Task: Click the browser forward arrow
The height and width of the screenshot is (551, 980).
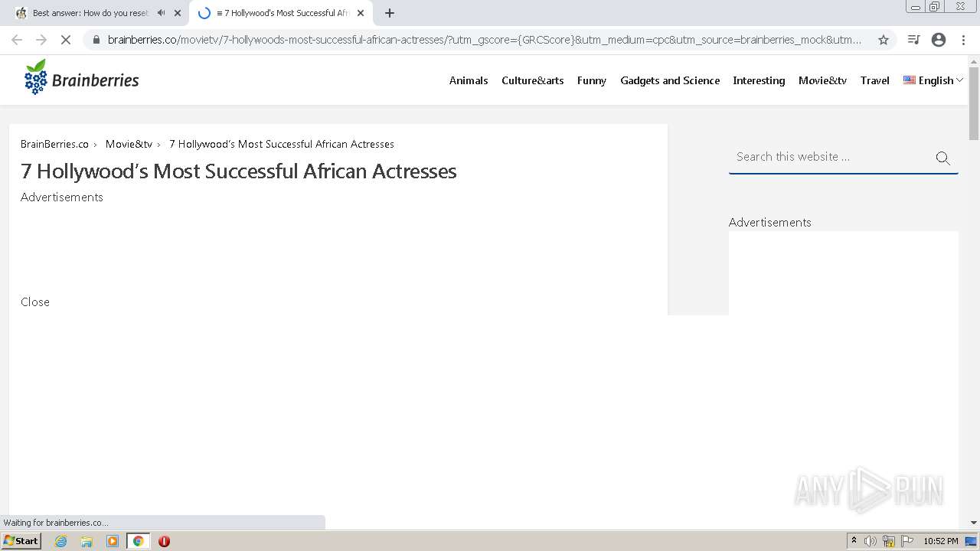Action: pyautogui.click(x=41, y=40)
